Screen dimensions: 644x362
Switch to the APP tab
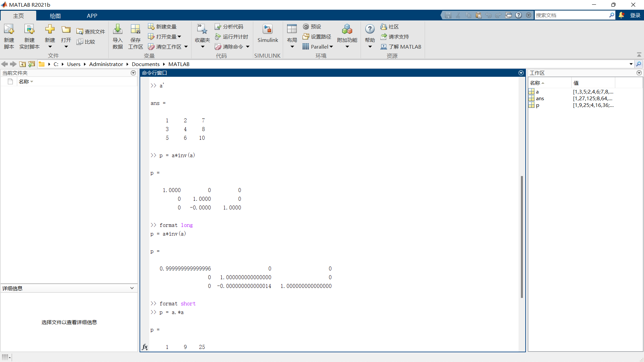point(92,16)
